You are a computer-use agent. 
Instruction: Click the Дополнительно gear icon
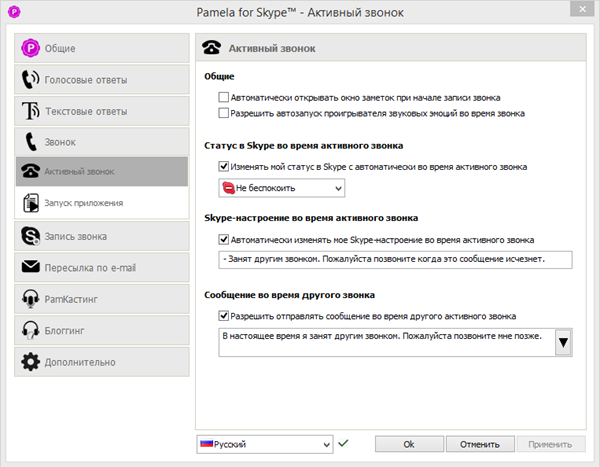(x=31, y=361)
